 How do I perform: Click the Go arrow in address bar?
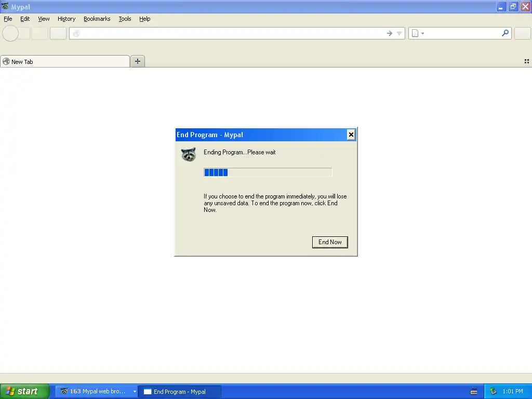pyautogui.click(x=390, y=33)
